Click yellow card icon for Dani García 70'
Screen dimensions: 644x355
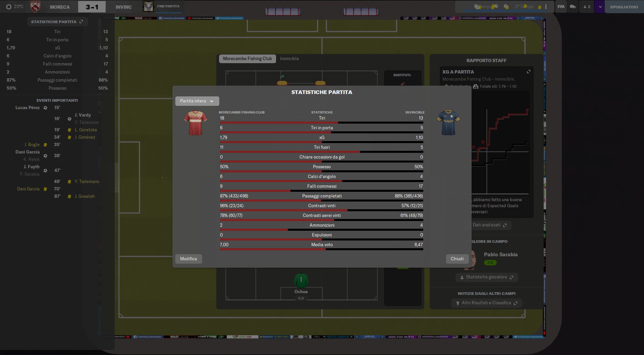45,189
